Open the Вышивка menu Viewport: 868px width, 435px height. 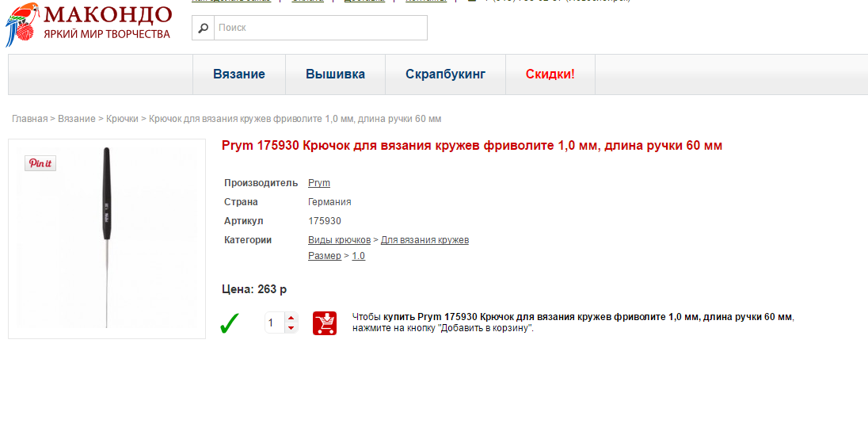click(336, 74)
